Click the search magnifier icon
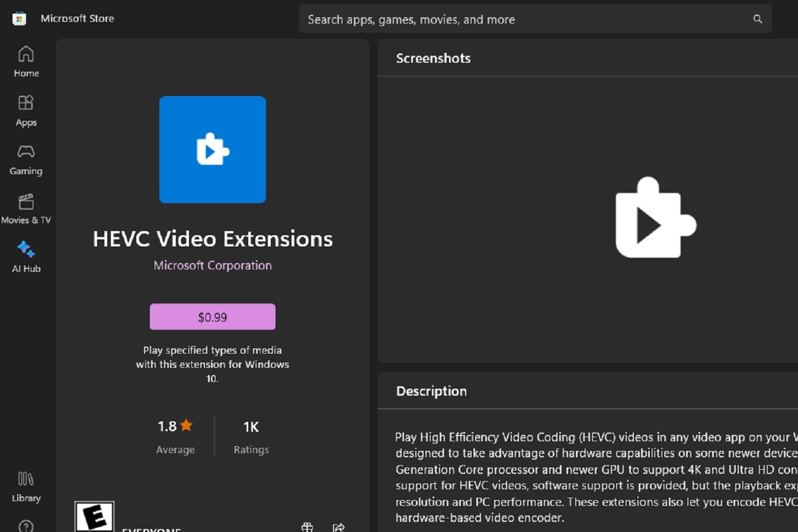The height and width of the screenshot is (532, 798). click(x=757, y=19)
